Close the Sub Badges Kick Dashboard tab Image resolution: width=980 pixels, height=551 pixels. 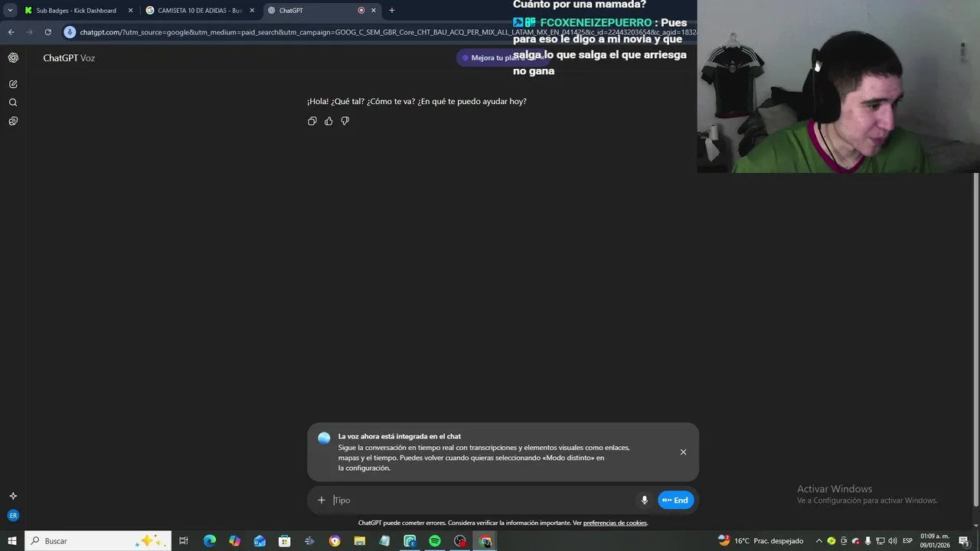(x=130, y=11)
